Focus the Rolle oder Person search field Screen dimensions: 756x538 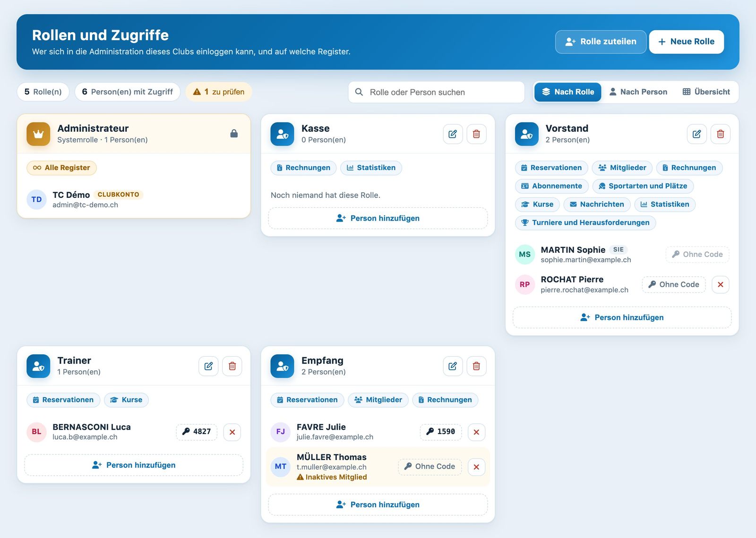point(437,92)
